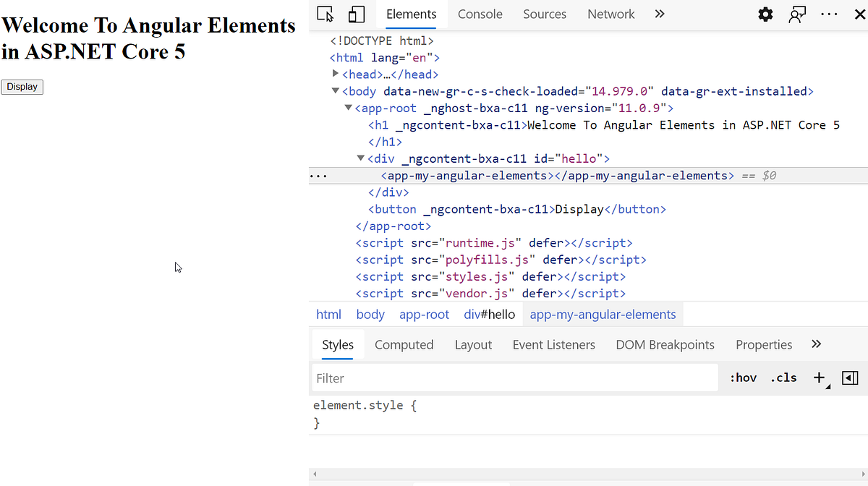Focus the styles Filter input field
Screen dimensions: 868x486
(x=515, y=378)
